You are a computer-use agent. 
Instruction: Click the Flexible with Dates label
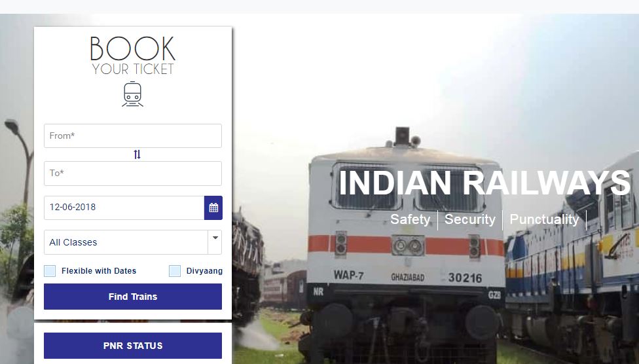pyautogui.click(x=99, y=270)
